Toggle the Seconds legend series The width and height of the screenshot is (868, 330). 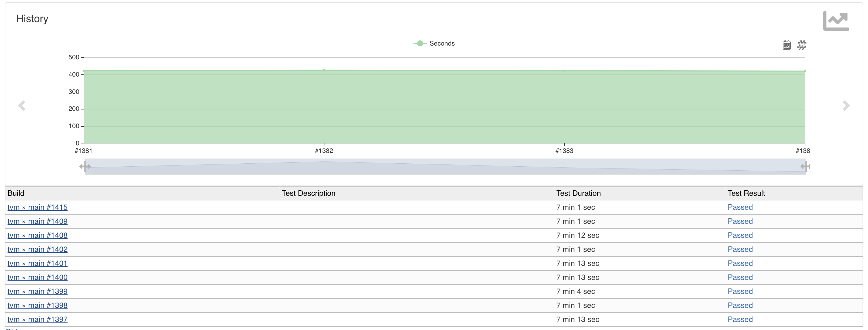(x=434, y=43)
